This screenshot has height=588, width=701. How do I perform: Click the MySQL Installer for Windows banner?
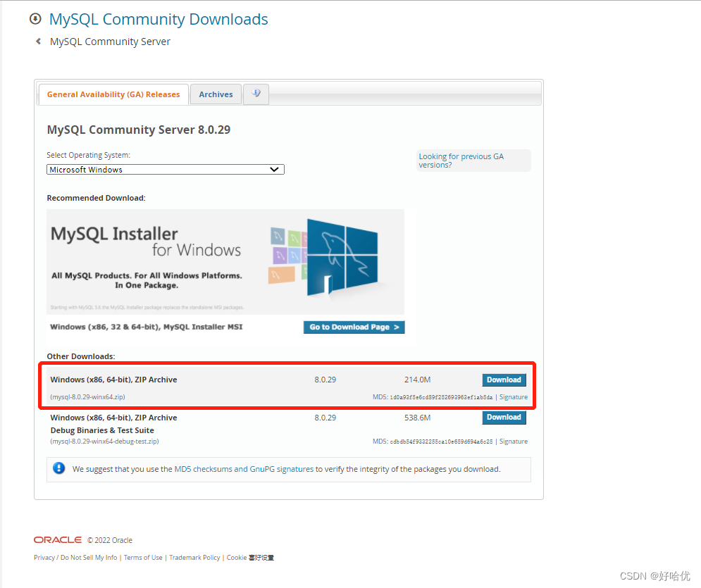(x=225, y=262)
